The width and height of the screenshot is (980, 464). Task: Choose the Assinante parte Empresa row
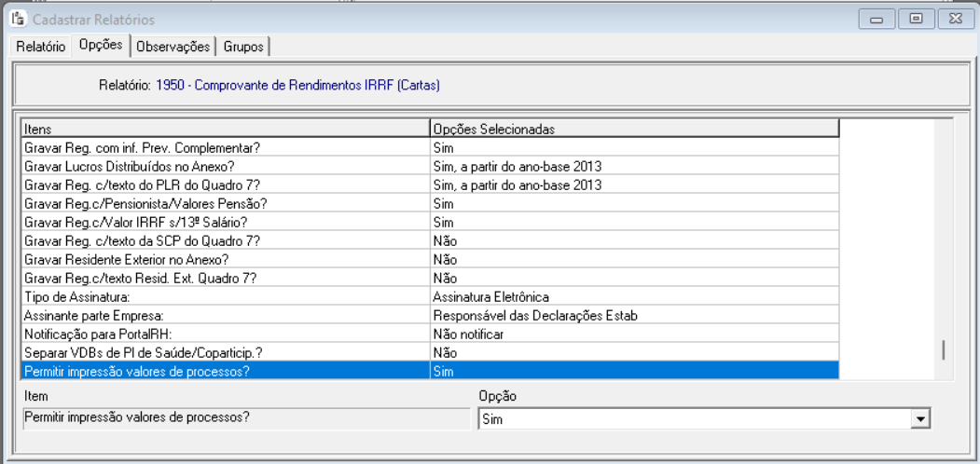[224, 316]
